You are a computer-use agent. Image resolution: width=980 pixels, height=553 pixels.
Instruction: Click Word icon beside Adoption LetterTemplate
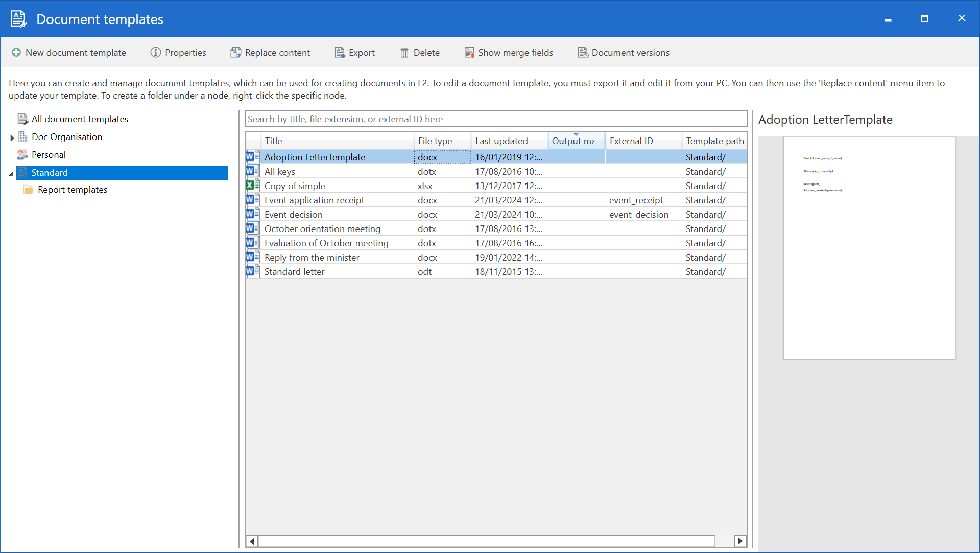[x=252, y=157]
